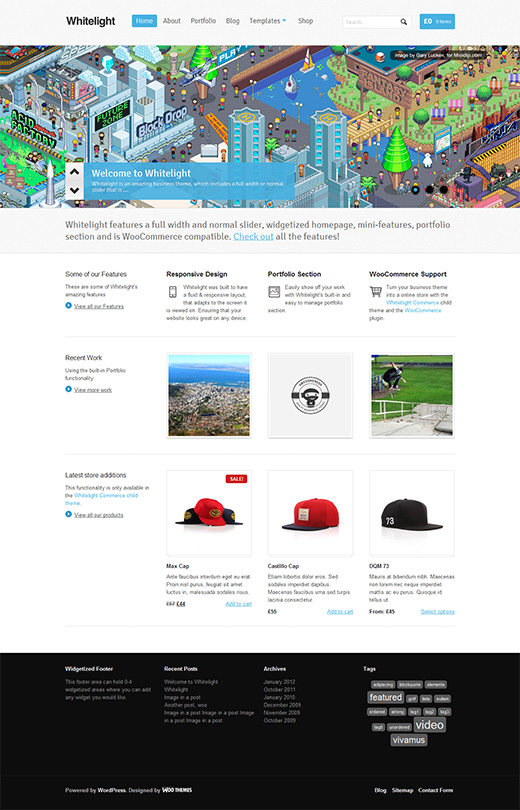The image size is (520, 810).
Task: Click the DQM 73 product title
Action: tap(379, 566)
